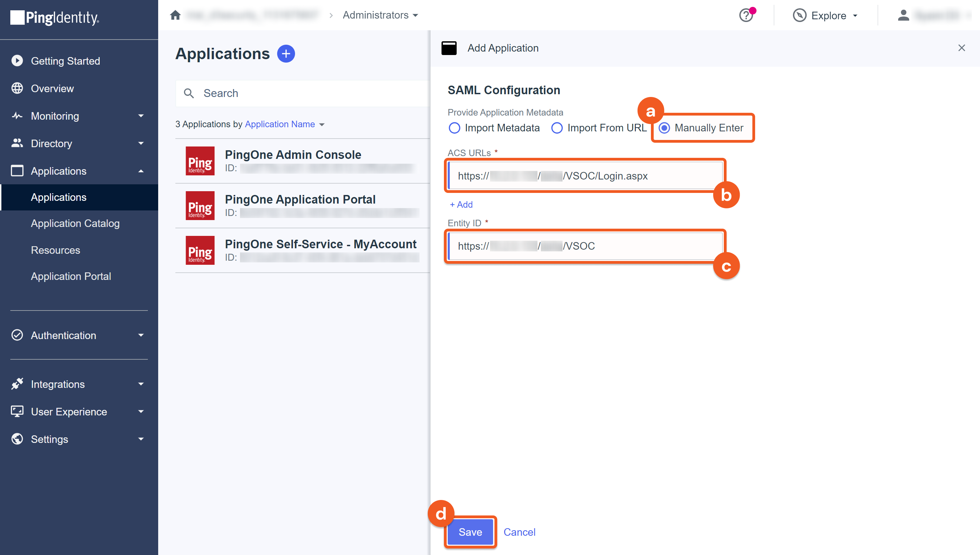Open PingOne Admin Console application
This screenshot has height=555, width=980.
302,161
